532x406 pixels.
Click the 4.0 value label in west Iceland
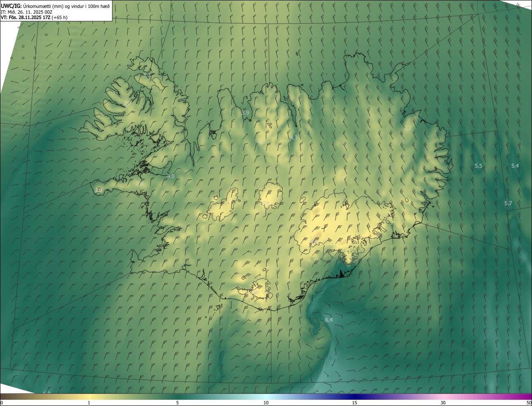pyautogui.click(x=171, y=176)
